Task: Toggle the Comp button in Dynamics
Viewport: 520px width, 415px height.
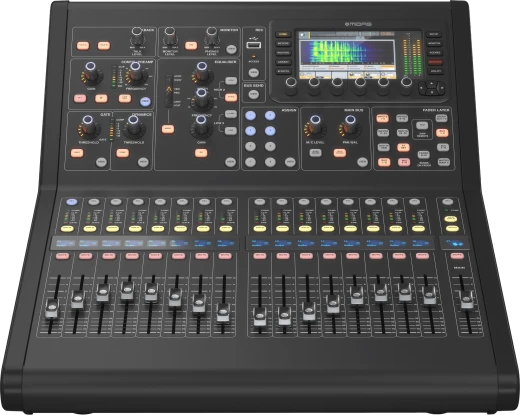Action: [123, 153]
